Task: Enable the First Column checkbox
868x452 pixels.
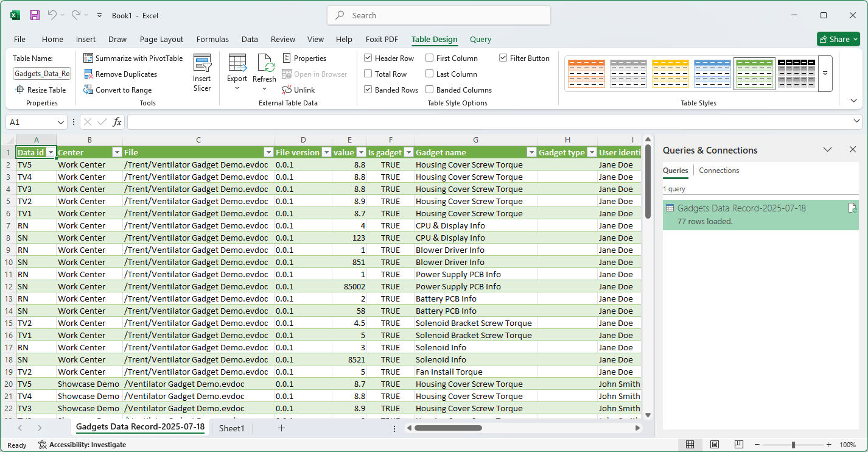Action: pos(430,58)
